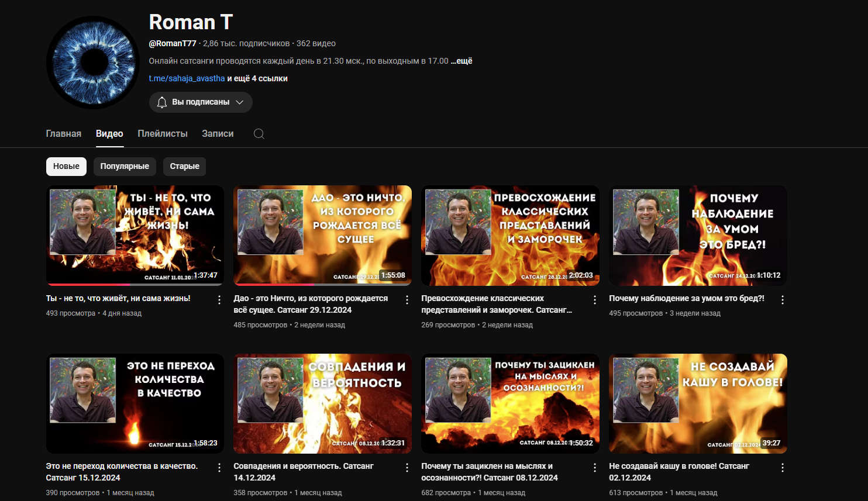868x501 pixels.
Task: Click the channel search magnifier icon
Action: (259, 134)
